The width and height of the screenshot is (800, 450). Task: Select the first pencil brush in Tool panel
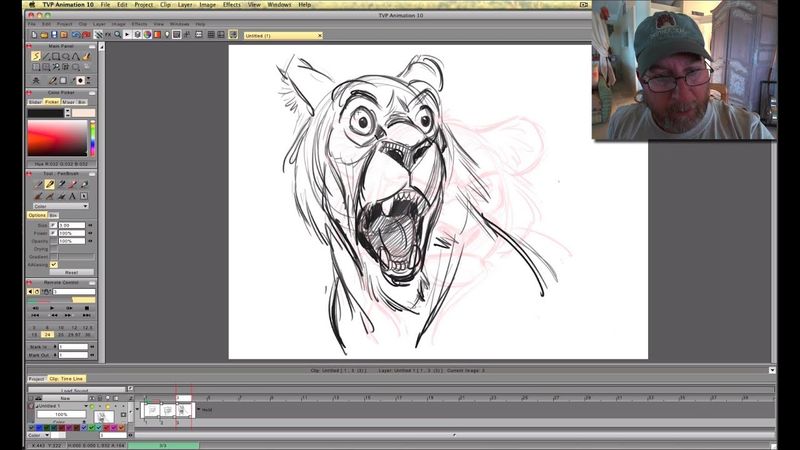click(x=38, y=184)
